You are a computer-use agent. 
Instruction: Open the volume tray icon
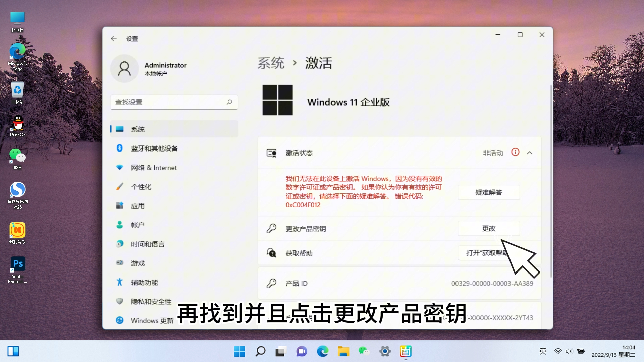[x=569, y=351]
